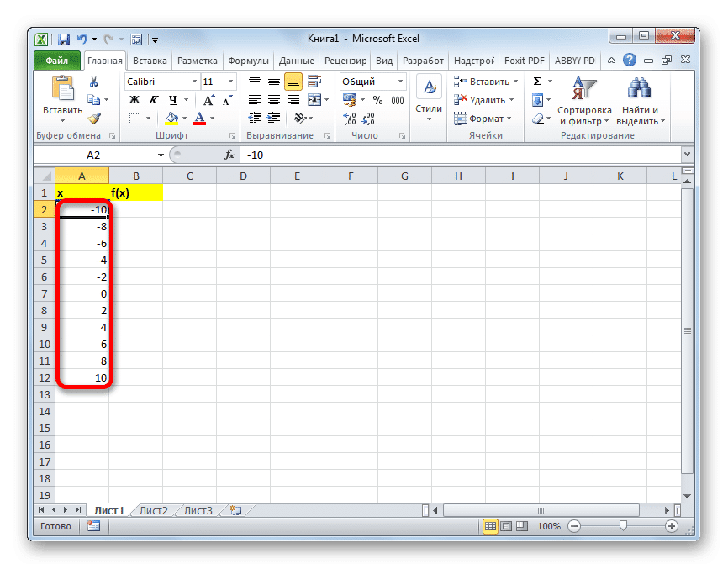Switch to Вставка tab
This screenshot has height=569, width=728.
click(x=150, y=61)
